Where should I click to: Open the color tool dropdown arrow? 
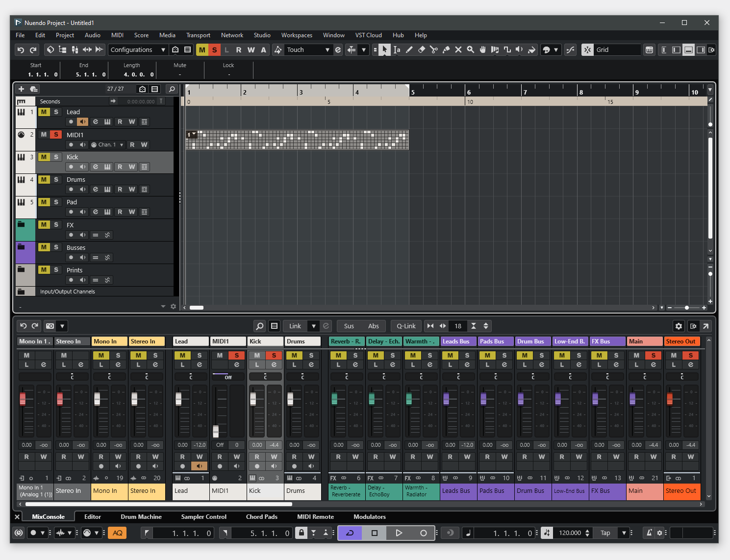555,49
